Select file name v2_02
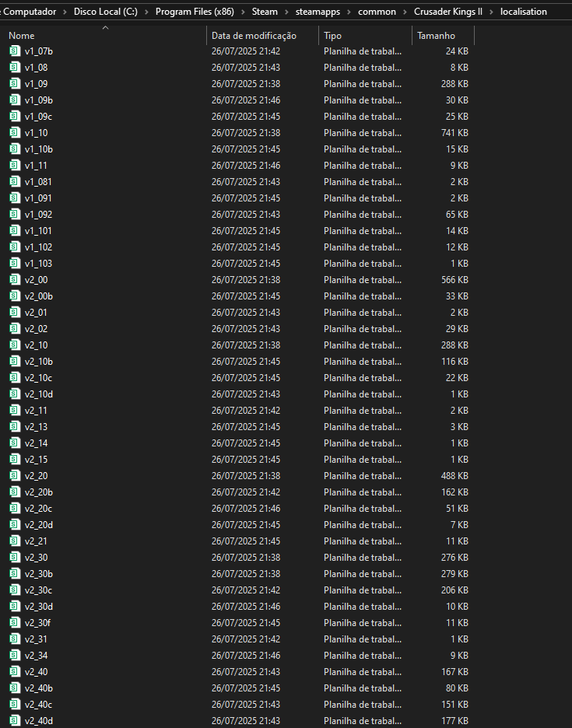The image size is (572, 728). point(37,329)
